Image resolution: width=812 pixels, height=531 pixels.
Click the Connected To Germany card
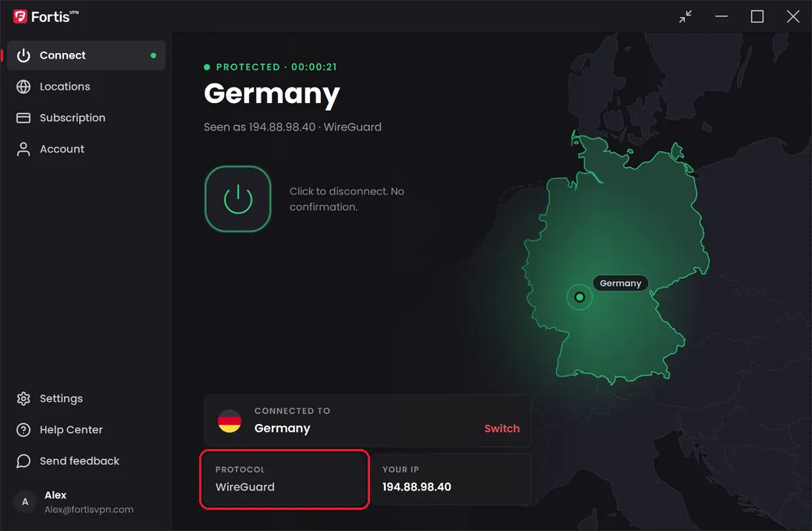368,421
